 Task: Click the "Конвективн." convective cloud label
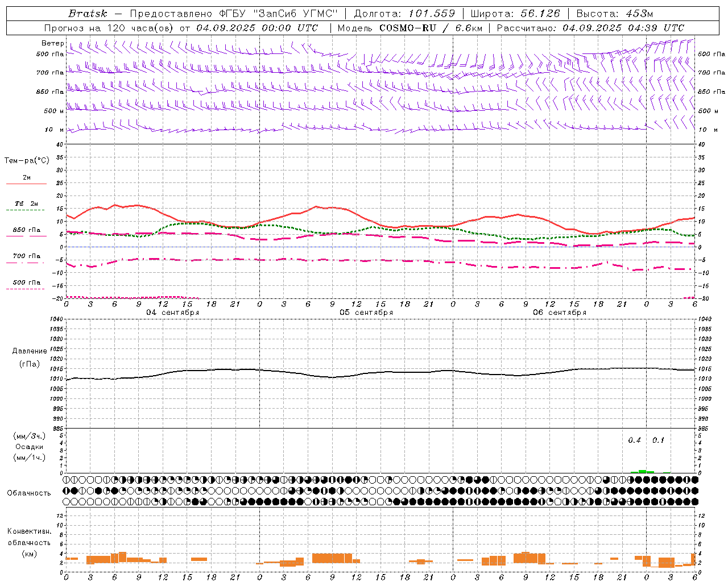[x=29, y=531]
